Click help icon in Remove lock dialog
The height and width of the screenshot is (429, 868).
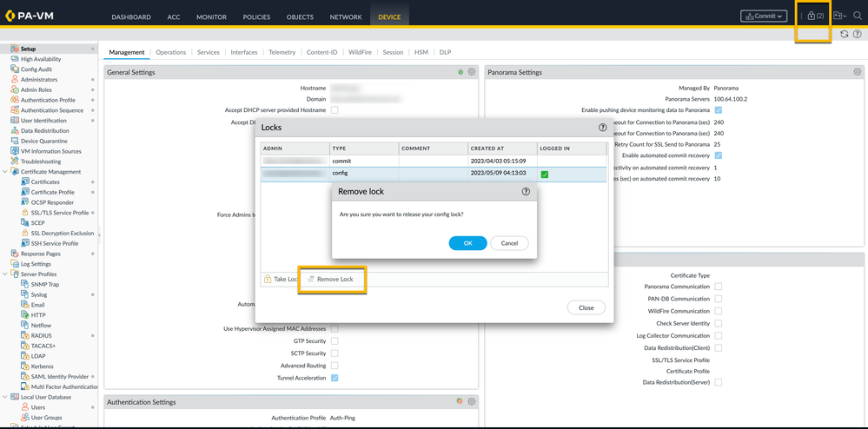click(525, 191)
